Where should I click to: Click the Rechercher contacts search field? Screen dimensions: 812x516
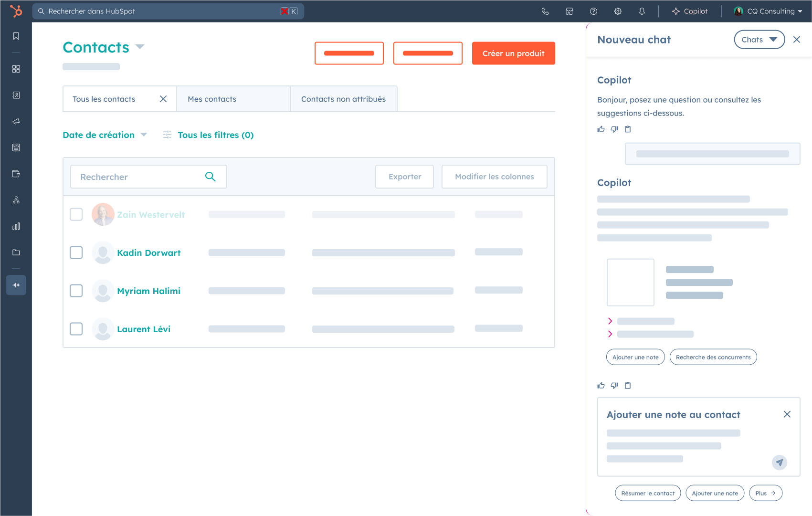138,177
